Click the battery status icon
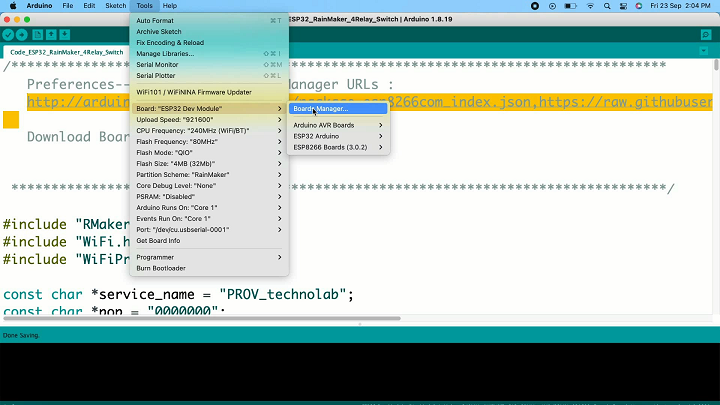This screenshot has width=720, height=405. (570, 6)
